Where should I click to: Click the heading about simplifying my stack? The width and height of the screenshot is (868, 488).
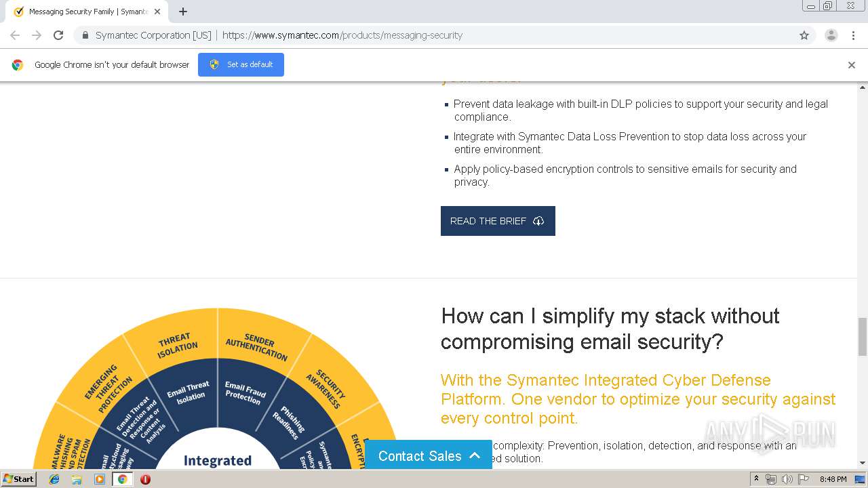[610, 329]
